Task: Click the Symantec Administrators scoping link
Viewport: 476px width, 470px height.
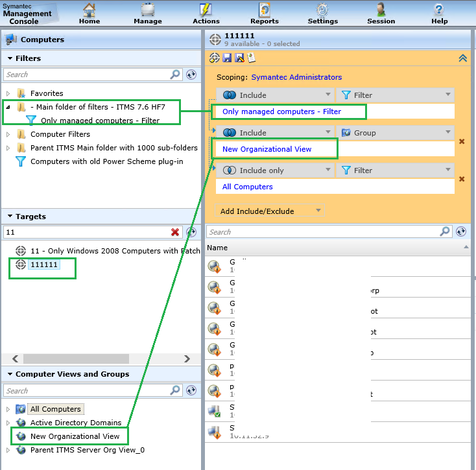Action: click(296, 77)
